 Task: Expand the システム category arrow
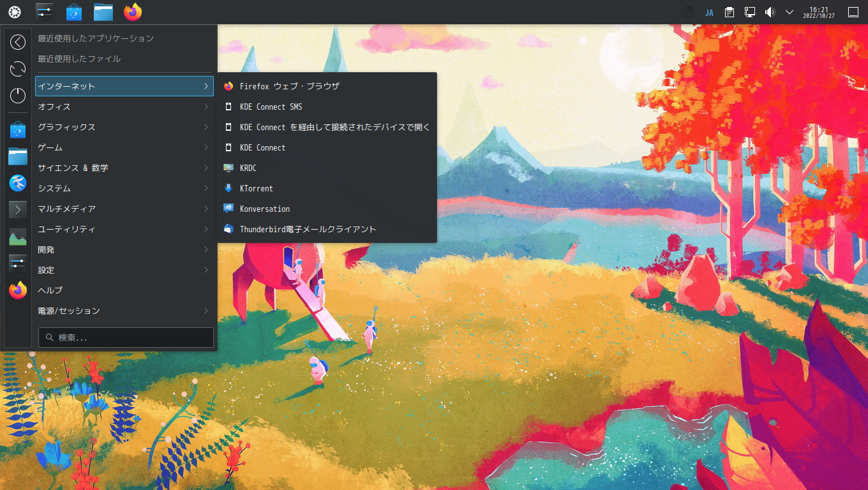coord(206,188)
